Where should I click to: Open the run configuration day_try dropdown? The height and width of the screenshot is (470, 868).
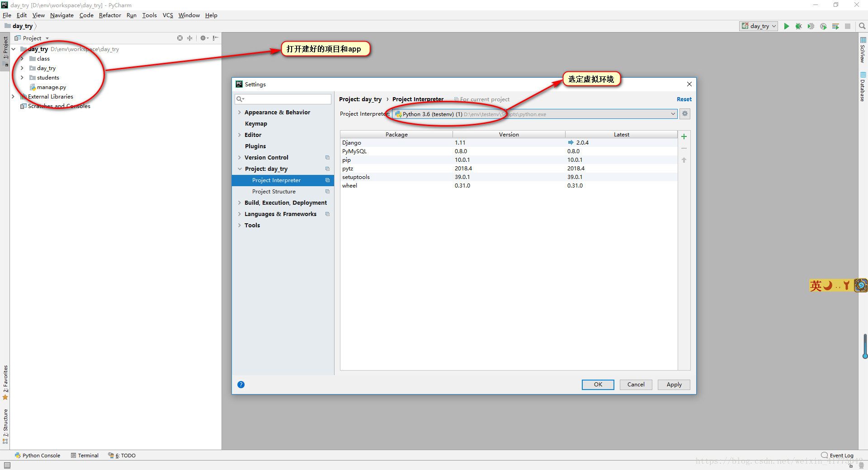[759, 26]
